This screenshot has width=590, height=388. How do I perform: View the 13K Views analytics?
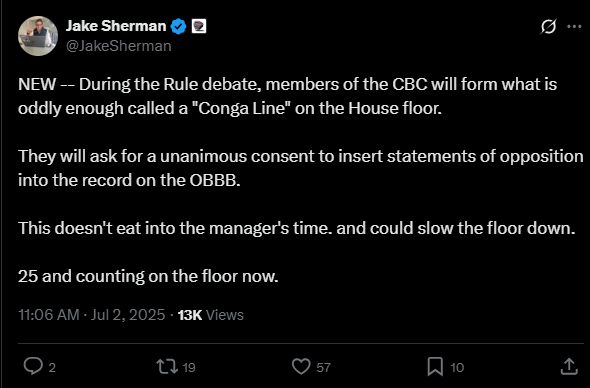tap(211, 315)
